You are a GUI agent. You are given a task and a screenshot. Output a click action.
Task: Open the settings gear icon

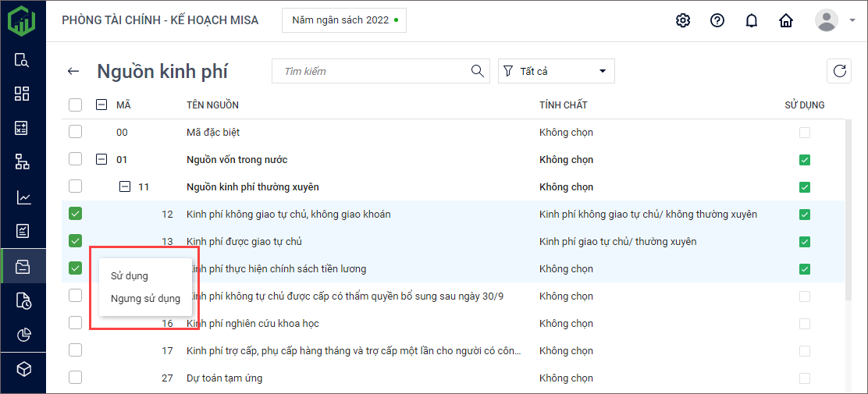683,21
